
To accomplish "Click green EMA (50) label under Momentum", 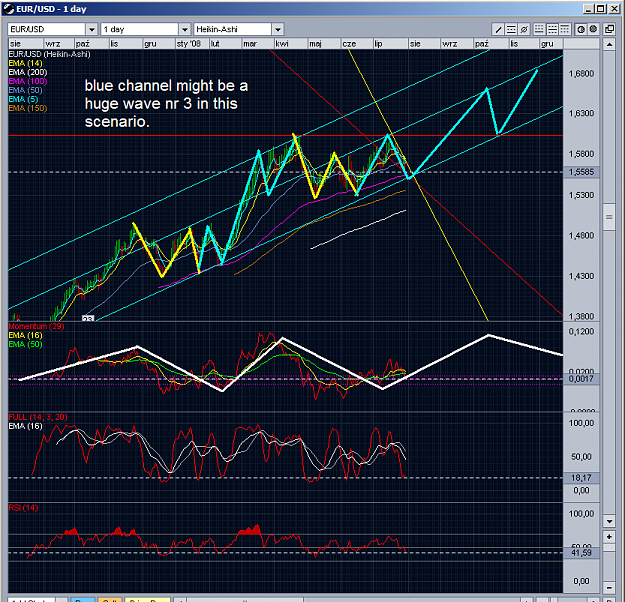I will click(x=25, y=344).
